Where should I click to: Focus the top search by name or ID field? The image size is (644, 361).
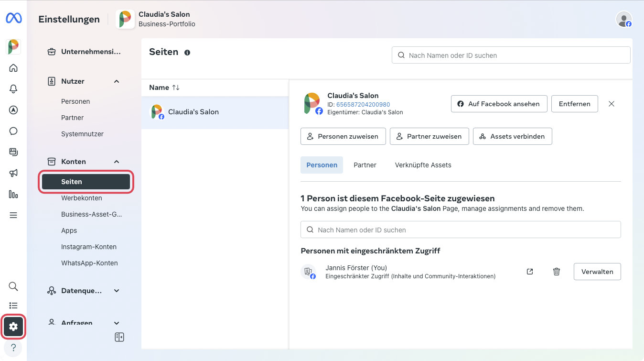click(x=511, y=55)
